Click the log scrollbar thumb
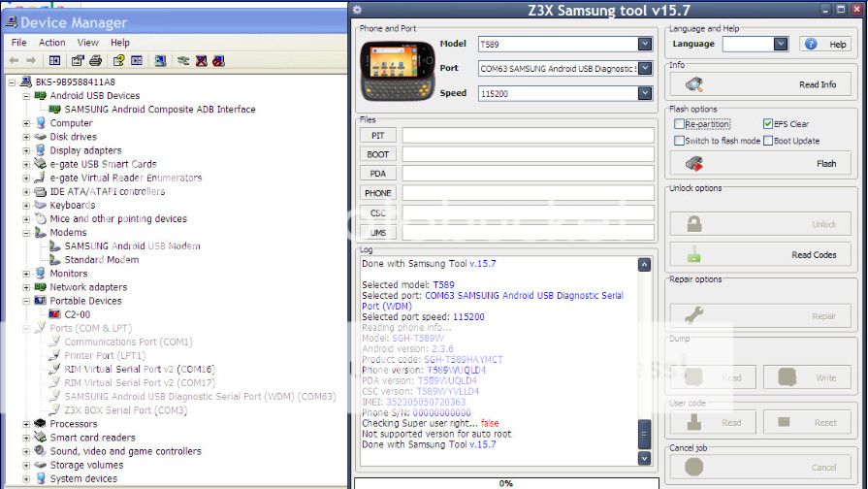Viewport: 868px width, 489px height. [x=644, y=434]
